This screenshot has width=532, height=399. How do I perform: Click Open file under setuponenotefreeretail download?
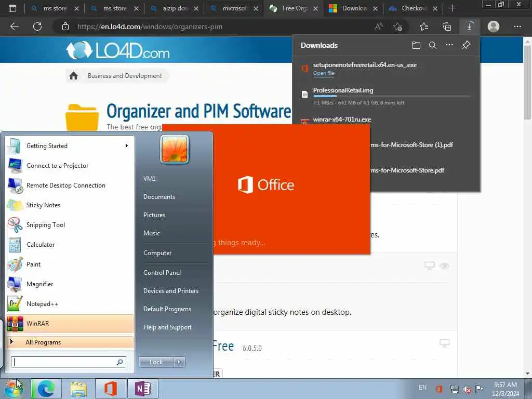pyautogui.click(x=323, y=73)
